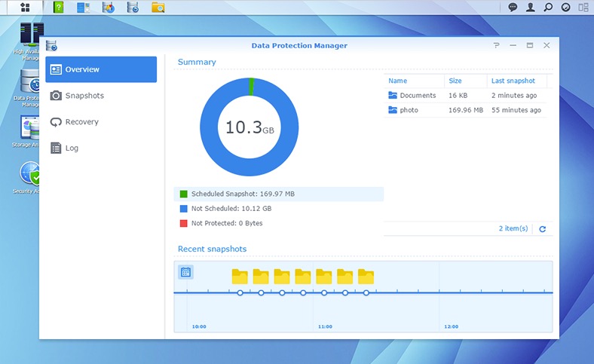Click the first snapshot marker on timeline
Image resolution: width=594 pixels, height=364 pixels.
point(240,293)
